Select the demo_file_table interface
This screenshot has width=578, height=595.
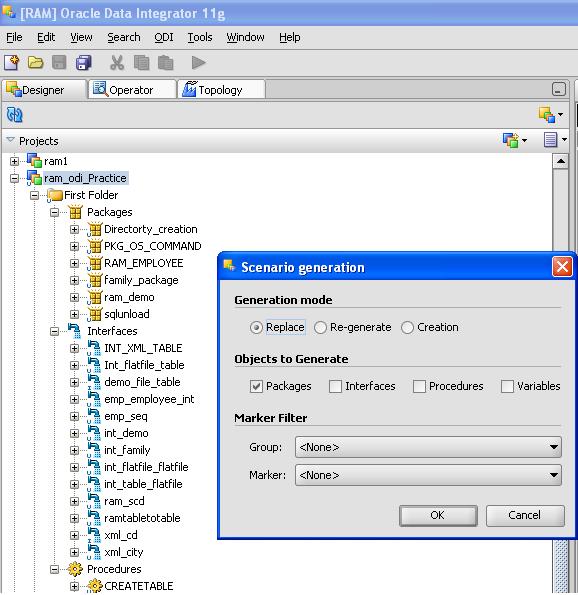(x=142, y=382)
